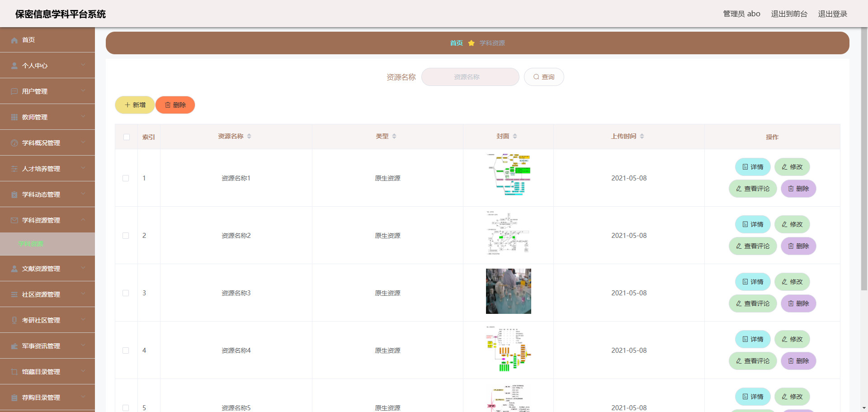Open the 军事资讯管理 menu
Viewport: 868px width, 412px height.
point(47,346)
